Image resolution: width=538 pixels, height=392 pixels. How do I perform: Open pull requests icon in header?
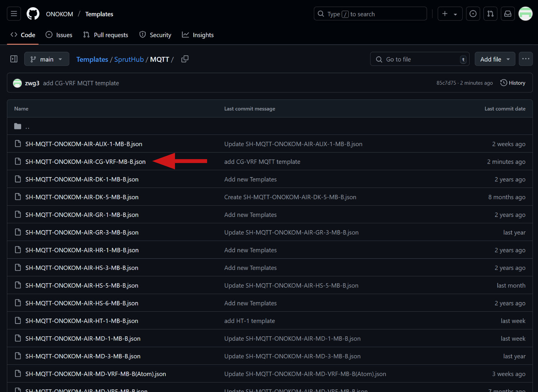tap(490, 14)
